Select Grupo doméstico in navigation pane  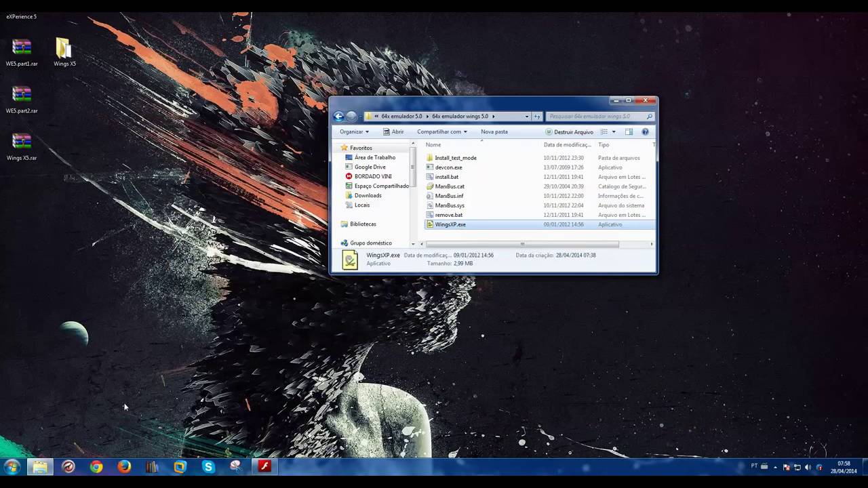(x=367, y=243)
